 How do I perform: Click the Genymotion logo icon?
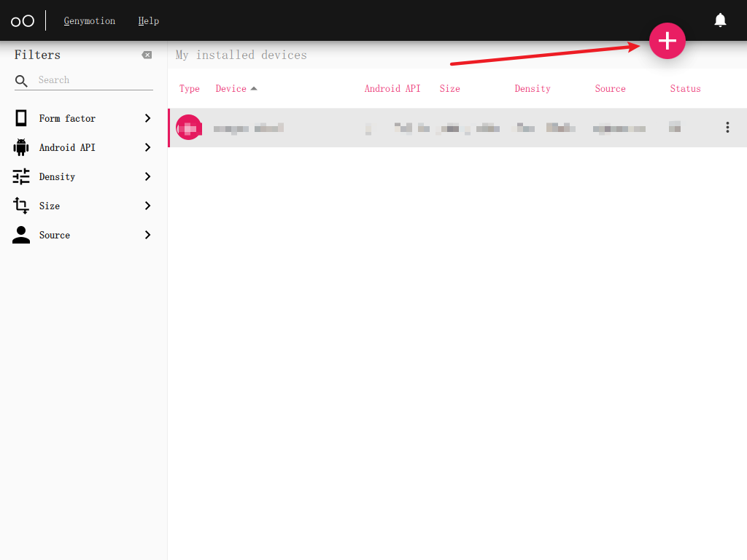tap(23, 21)
